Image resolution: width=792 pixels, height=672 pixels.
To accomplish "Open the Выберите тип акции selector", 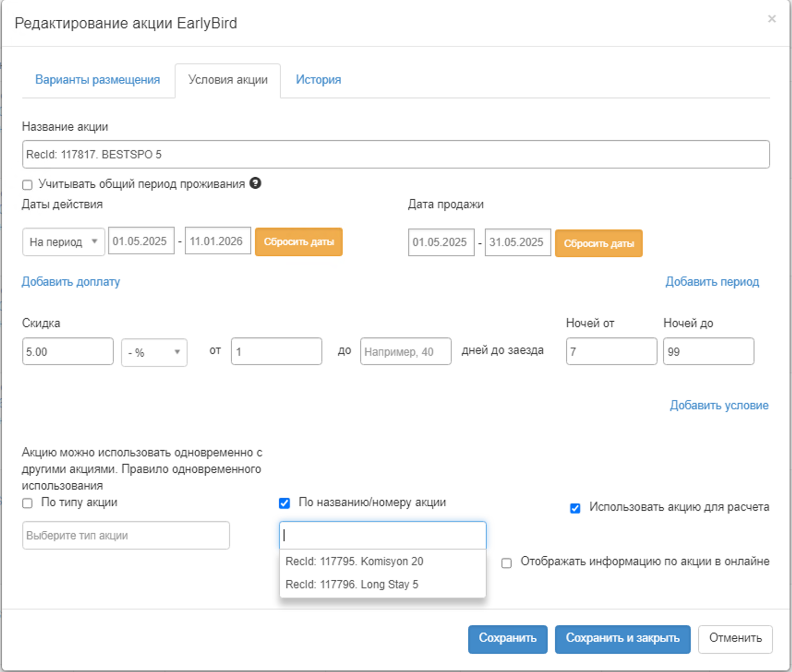I will click(x=126, y=535).
